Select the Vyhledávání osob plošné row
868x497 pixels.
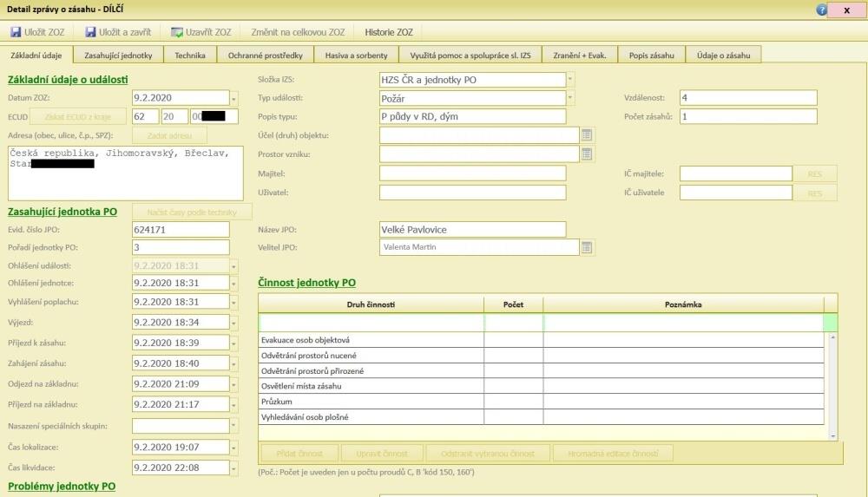[x=541, y=416]
